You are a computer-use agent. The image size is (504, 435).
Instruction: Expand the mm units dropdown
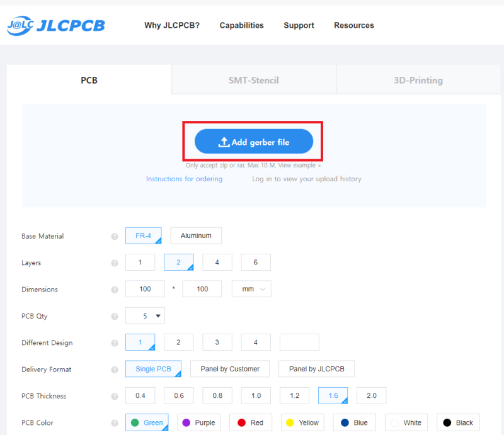[x=251, y=289]
